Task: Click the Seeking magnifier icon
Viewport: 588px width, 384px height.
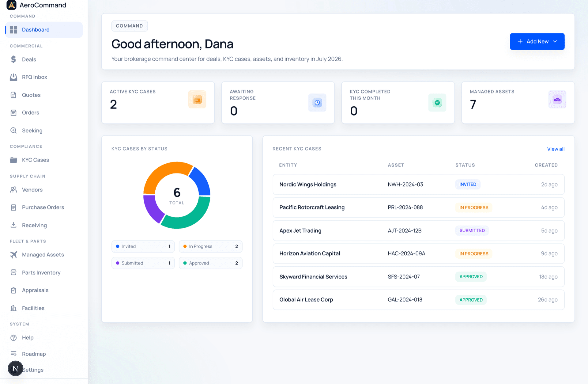Action: pos(13,131)
